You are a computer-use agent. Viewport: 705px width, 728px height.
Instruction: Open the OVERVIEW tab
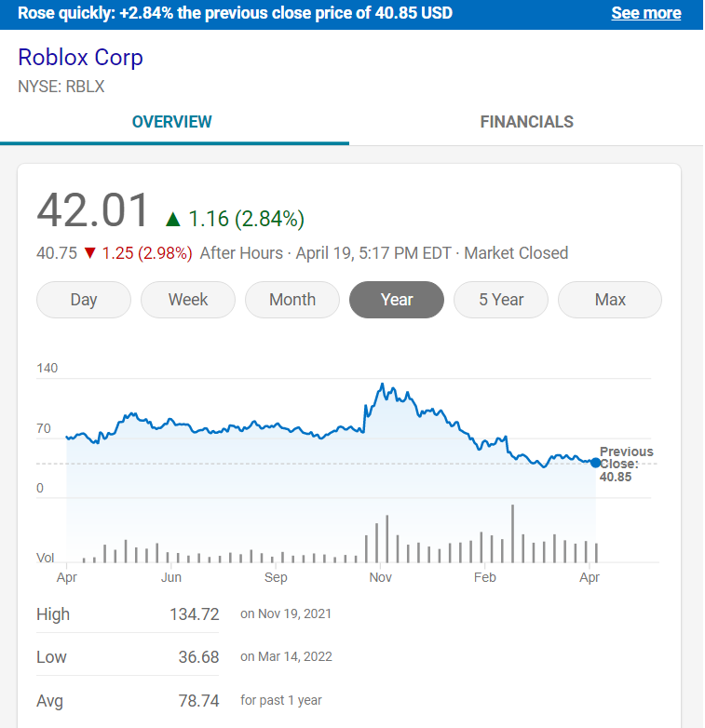tap(172, 122)
